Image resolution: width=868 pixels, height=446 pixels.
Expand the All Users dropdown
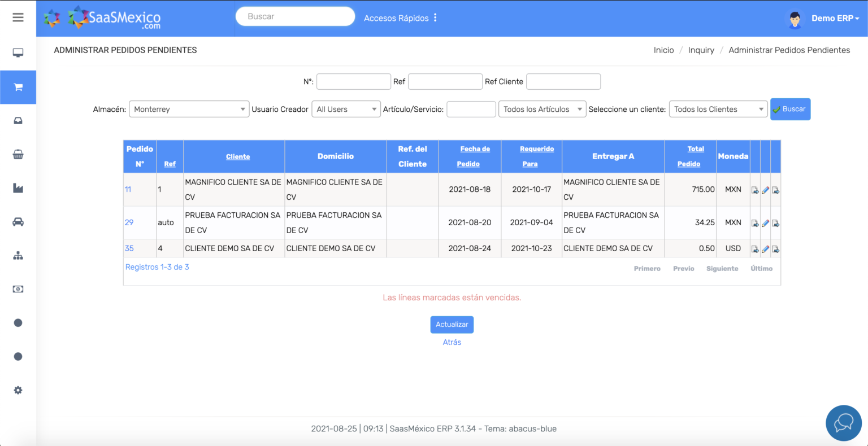[x=346, y=109]
